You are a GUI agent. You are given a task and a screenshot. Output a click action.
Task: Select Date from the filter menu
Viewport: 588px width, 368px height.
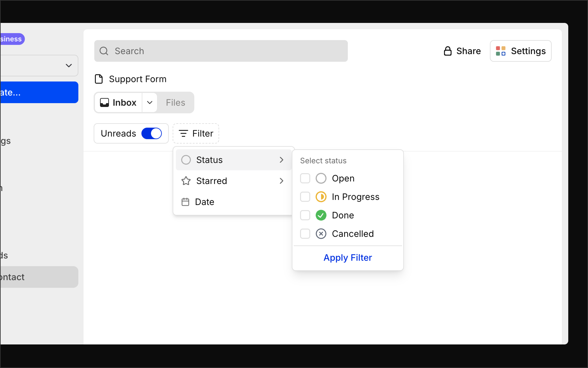[x=204, y=202]
